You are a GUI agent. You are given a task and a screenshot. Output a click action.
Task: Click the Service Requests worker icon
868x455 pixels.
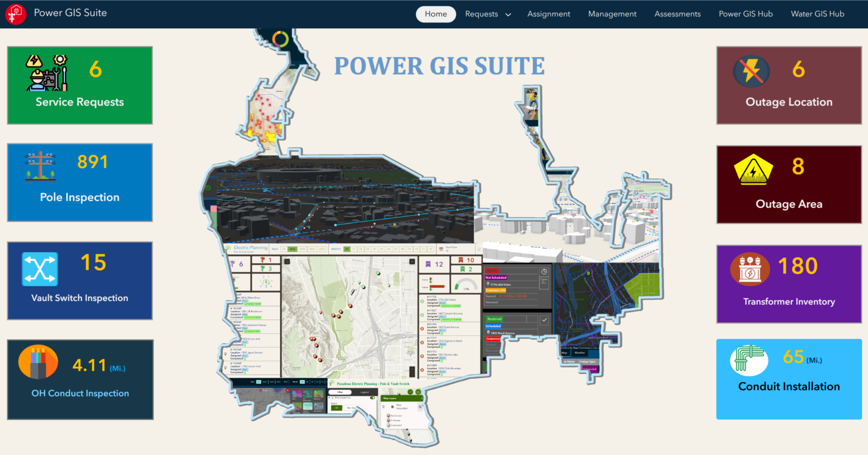point(47,73)
